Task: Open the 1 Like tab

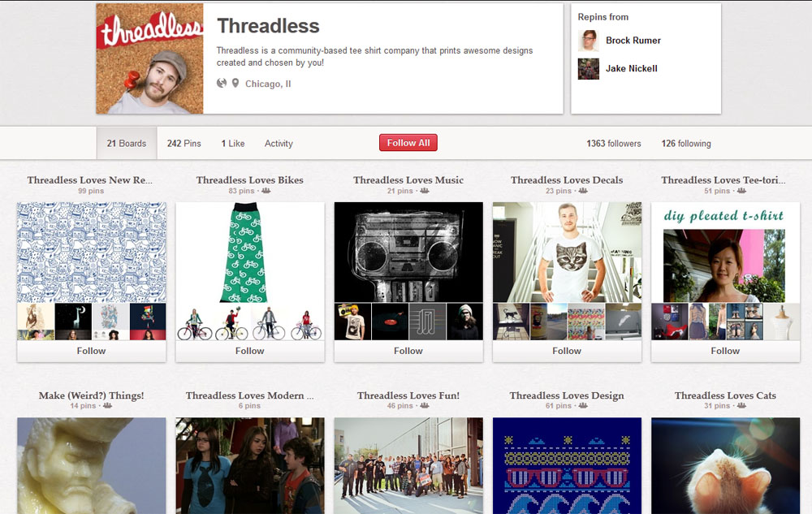Action: pyautogui.click(x=233, y=144)
